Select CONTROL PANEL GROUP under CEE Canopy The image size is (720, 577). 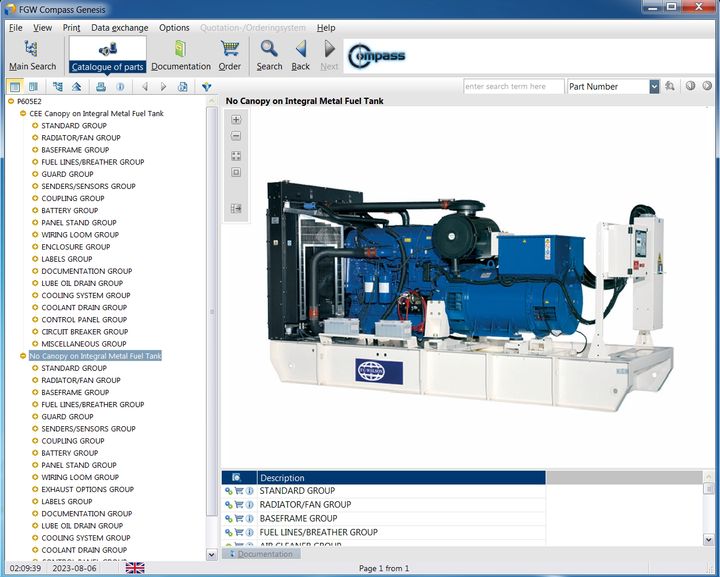[84, 319]
